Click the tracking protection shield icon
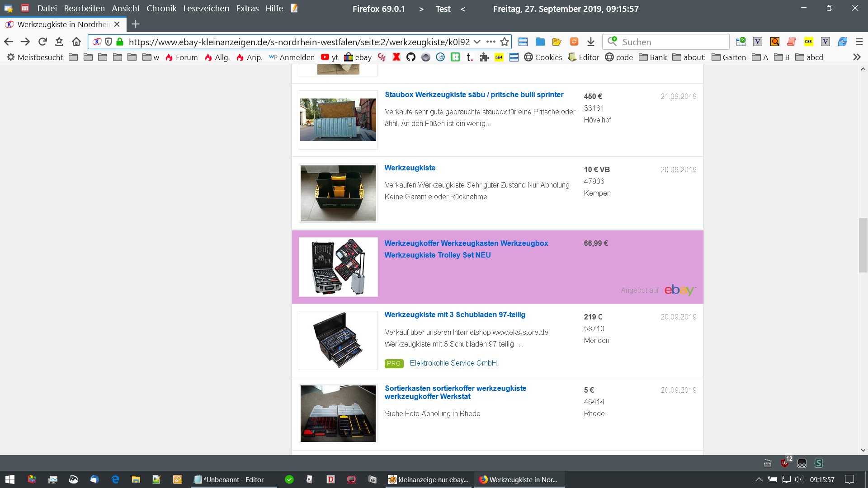Screen dimensions: 868x488 pos(108,42)
